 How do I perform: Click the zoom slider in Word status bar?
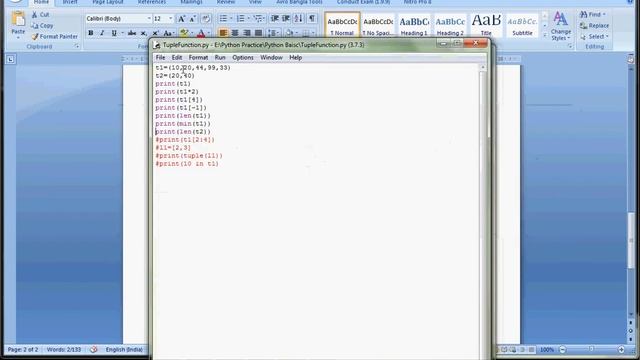coord(591,349)
